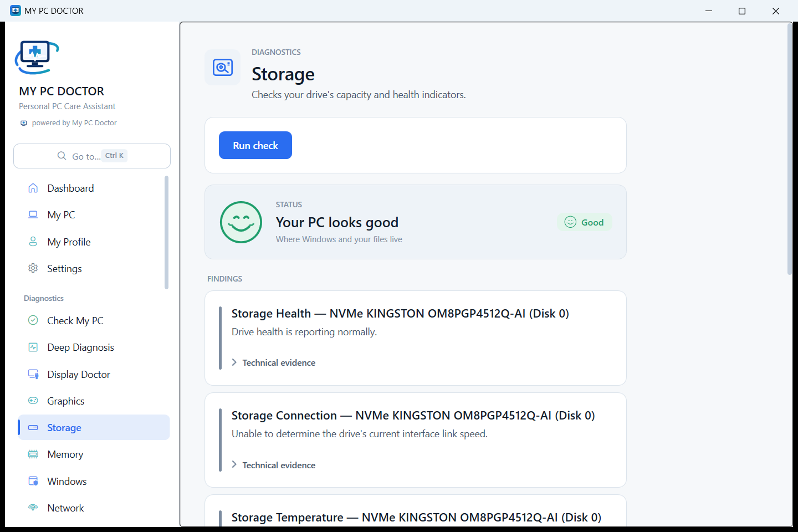Click the My PC Doctor logo
This screenshot has width=798, height=532.
click(x=37, y=58)
